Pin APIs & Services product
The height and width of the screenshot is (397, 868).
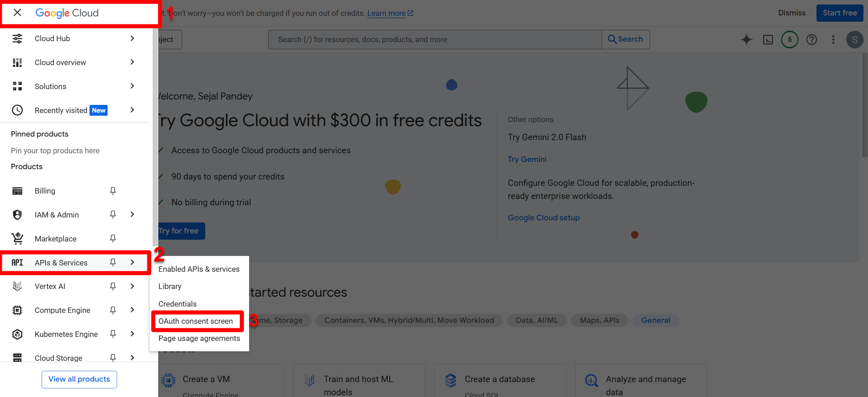113,262
